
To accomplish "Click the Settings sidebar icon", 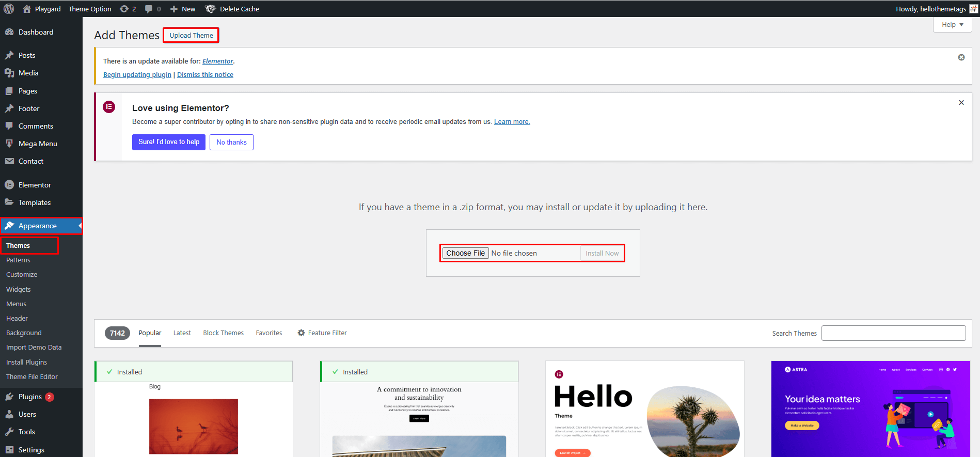I will click(x=9, y=450).
